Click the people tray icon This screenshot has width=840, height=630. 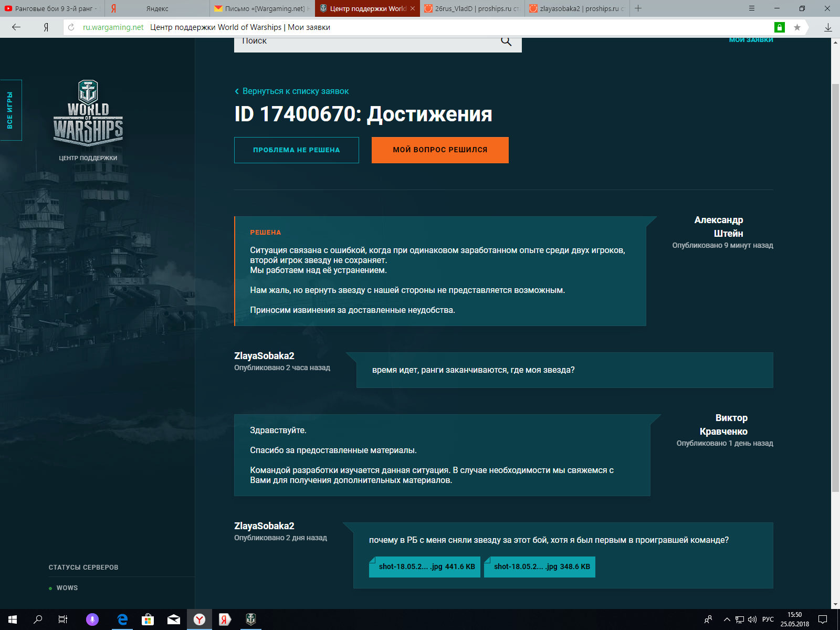pyautogui.click(x=708, y=619)
